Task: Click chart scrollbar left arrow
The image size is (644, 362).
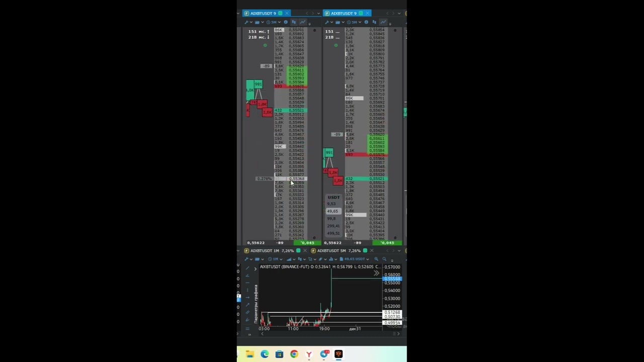Action: 262,333
